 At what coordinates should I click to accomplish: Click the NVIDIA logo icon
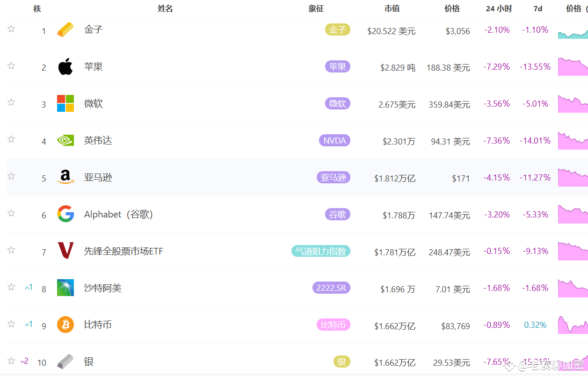pos(65,140)
